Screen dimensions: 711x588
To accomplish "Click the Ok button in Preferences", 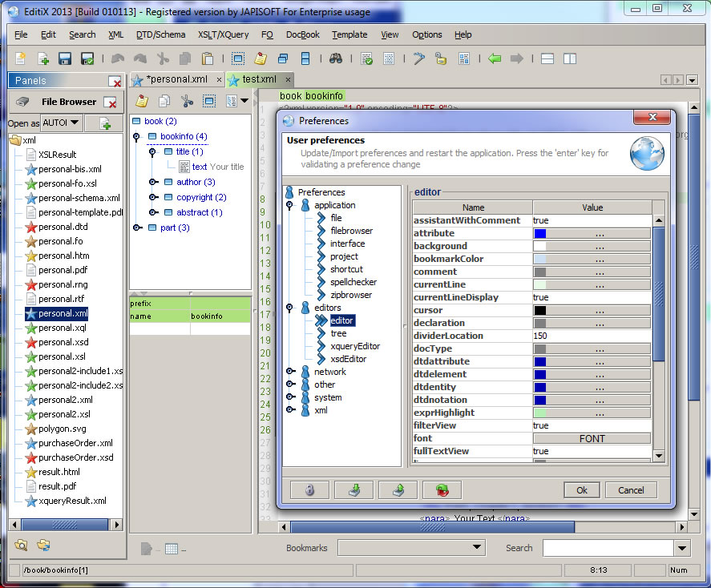I will pyautogui.click(x=581, y=489).
